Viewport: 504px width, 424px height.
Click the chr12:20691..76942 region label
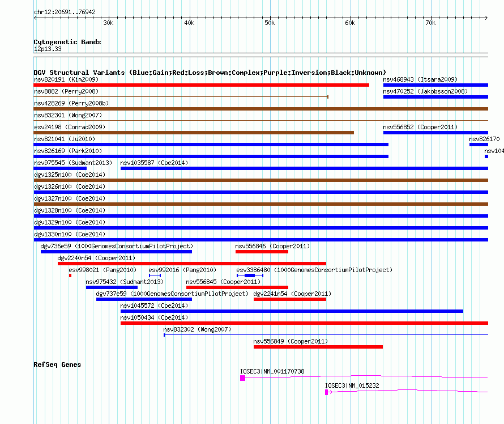click(65, 12)
